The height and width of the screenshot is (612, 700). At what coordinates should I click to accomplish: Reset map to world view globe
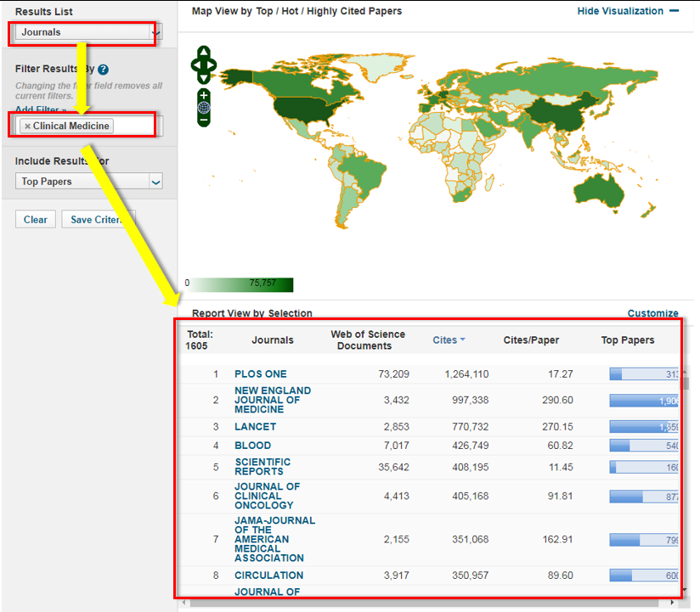[204, 108]
